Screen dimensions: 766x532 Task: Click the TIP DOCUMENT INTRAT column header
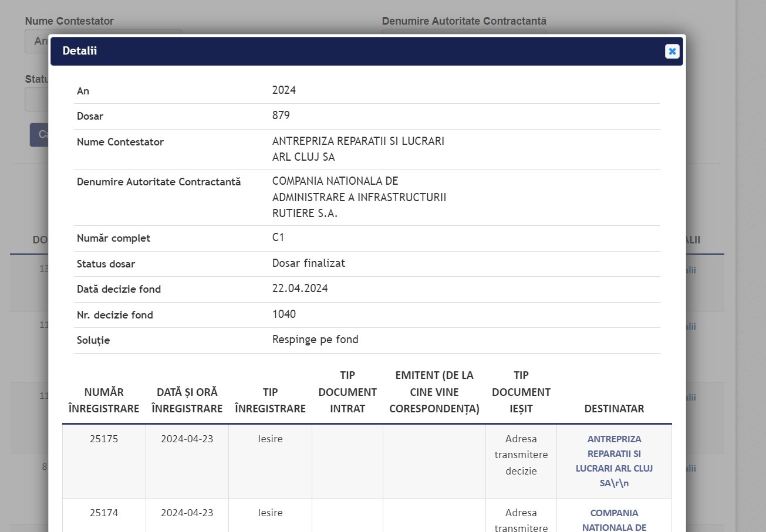tap(347, 392)
